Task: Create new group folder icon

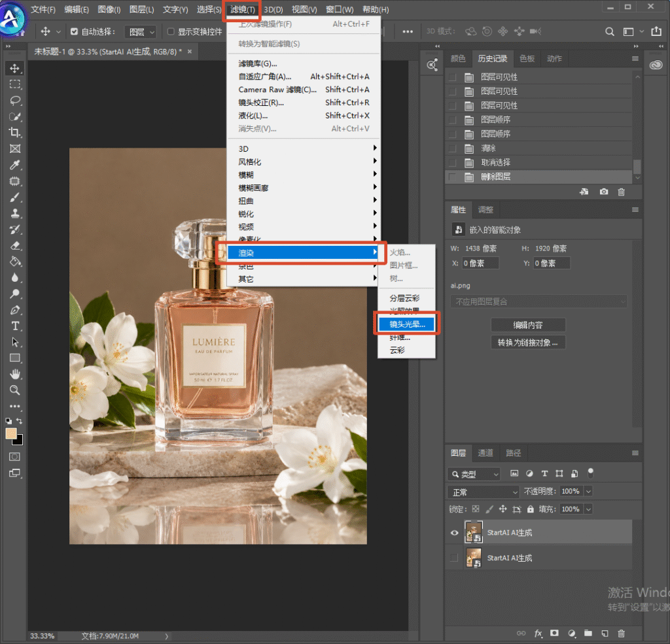Action: coord(588,634)
